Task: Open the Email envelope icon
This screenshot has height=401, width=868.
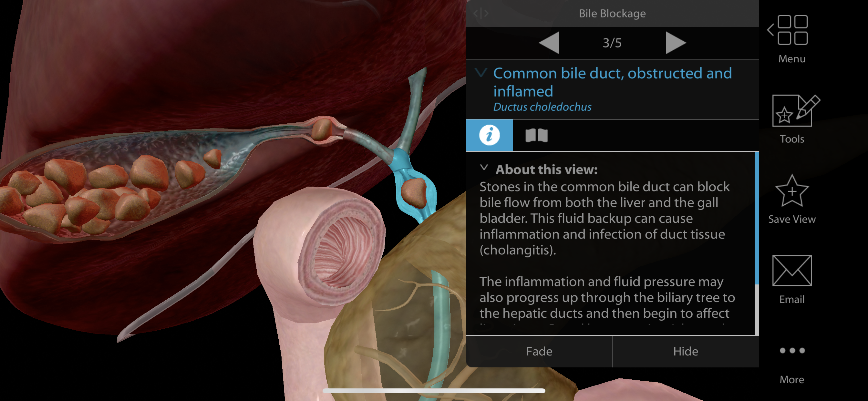Action: 792,270
